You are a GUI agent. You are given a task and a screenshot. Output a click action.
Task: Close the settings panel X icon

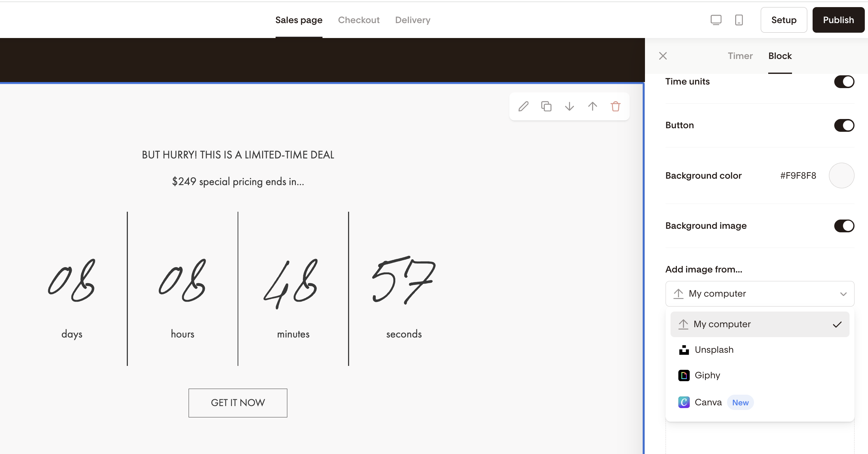tap(663, 56)
